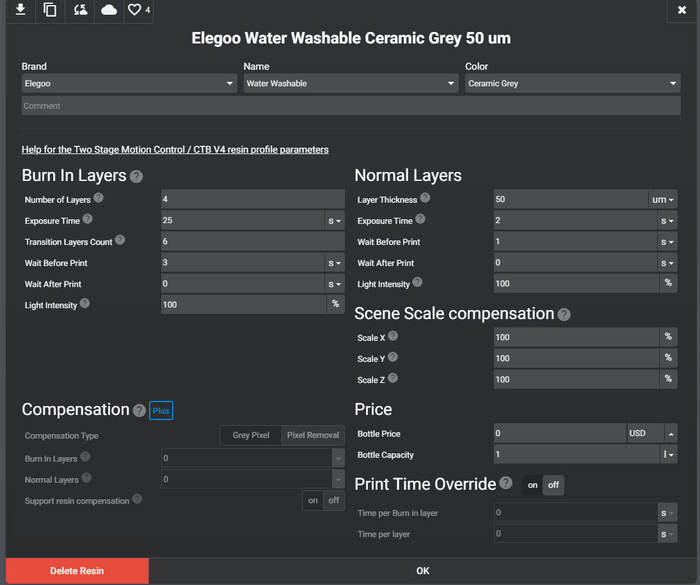Click Burn In Exposure Time value field

coord(243,220)
